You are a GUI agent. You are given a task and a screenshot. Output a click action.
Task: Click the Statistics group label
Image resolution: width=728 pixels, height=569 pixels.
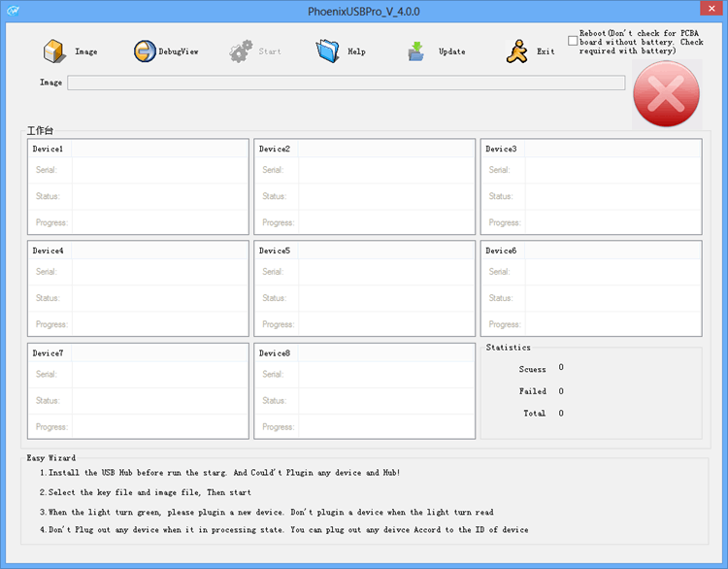508,348
